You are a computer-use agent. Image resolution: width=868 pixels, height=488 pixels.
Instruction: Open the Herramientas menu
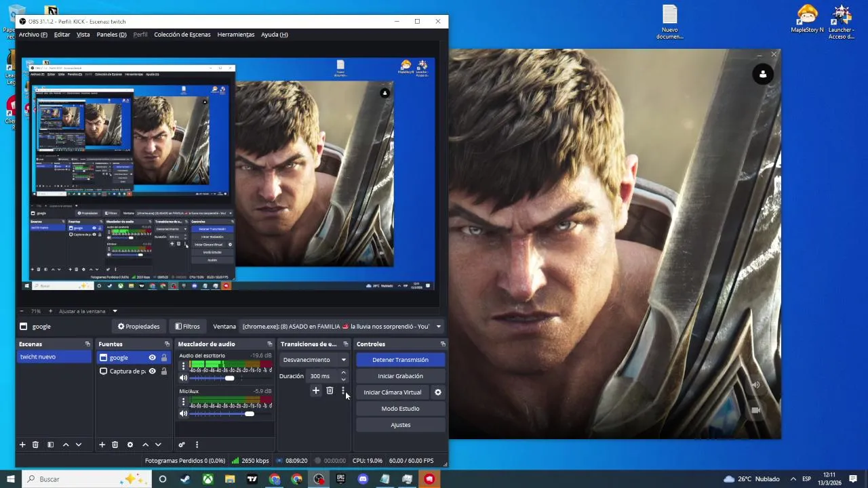pyautogui.click(x=236, y=35)
